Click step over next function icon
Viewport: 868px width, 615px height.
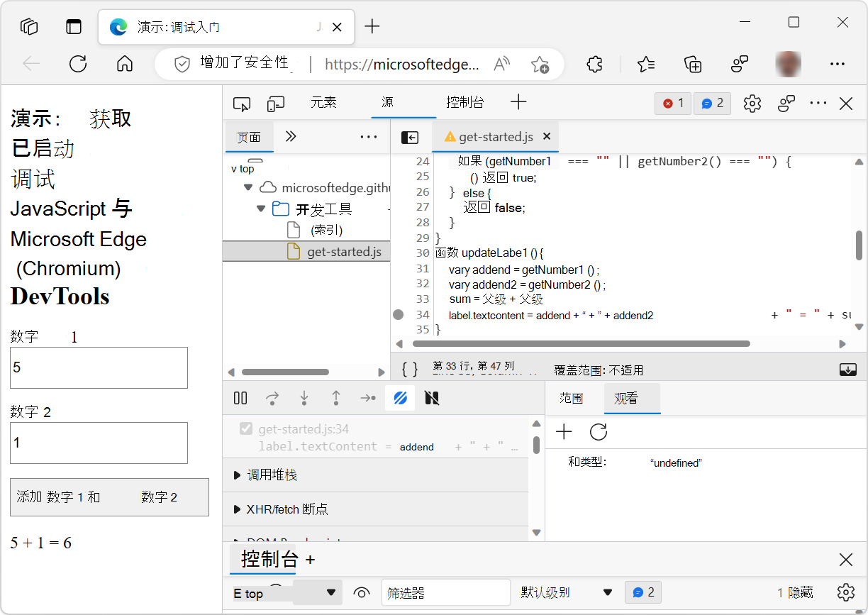272,398
